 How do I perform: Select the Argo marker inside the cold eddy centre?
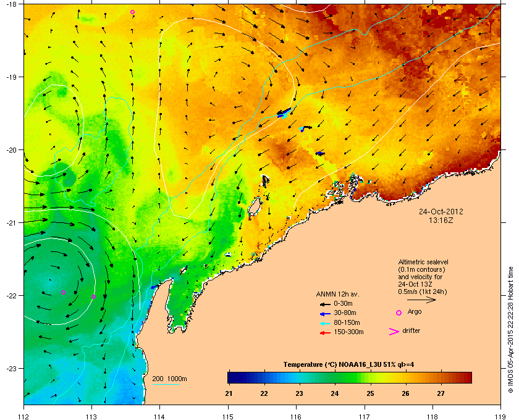[63, 292]
